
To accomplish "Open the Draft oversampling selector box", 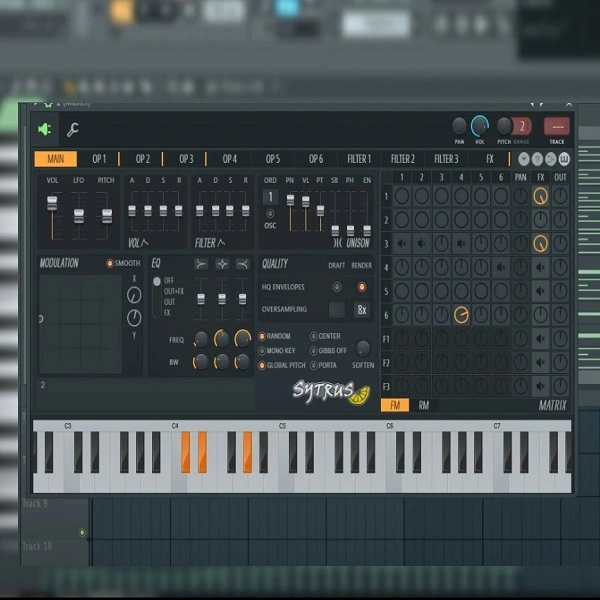I will [x=337, y=310].
